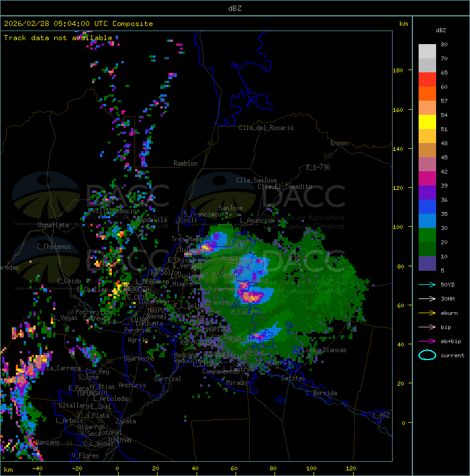This screenshot has height=476, width=470.
Task: Click the 'Catitas' map label
Action: pos(293,378)
